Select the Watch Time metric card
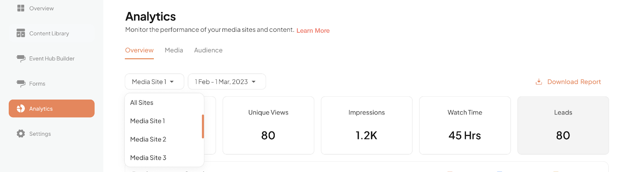Image resolution: width=644 pixels, height=172 pixels. [465, 125]
